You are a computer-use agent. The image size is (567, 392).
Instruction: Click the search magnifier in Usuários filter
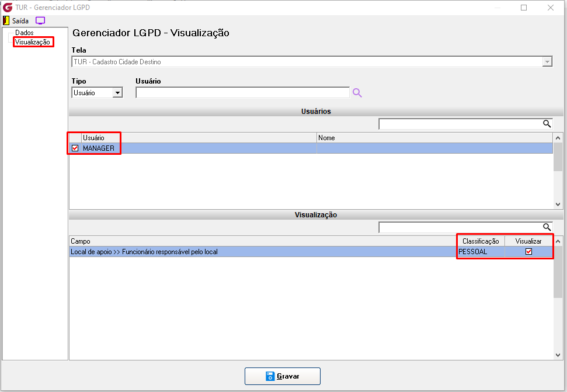point(547,124)
